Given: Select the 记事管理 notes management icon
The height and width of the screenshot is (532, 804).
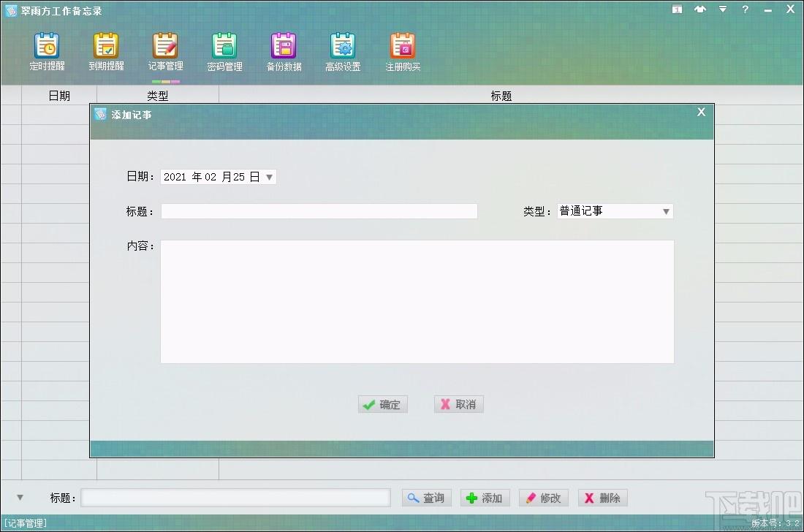Looking at the screenshot, I should tap(165, 51).
